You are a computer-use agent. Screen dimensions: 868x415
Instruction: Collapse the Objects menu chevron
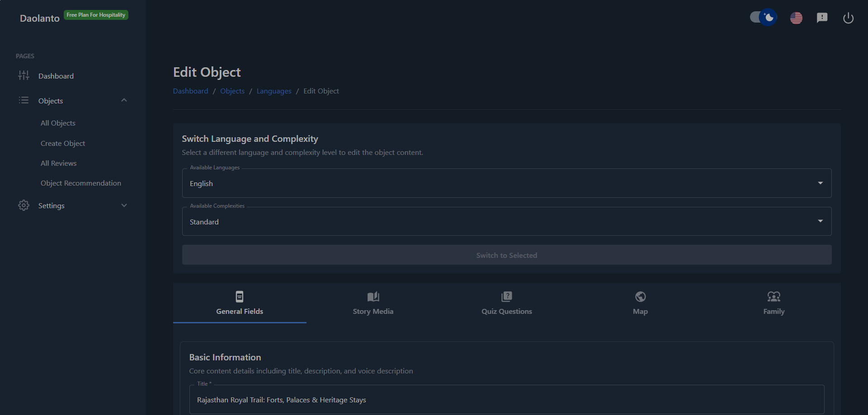(x=124, y=100)
